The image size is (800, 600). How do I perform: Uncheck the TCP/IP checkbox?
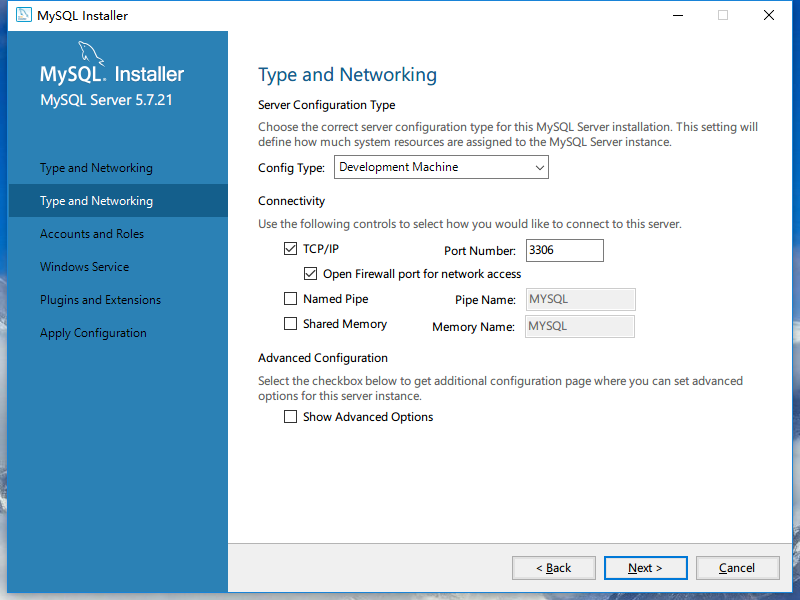(x=291, y=249)
